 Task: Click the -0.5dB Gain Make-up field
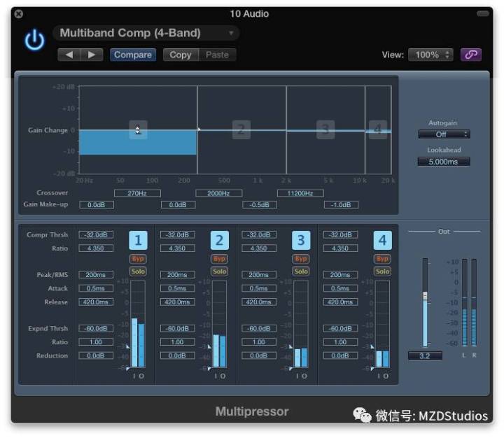(x=260, y=205)
